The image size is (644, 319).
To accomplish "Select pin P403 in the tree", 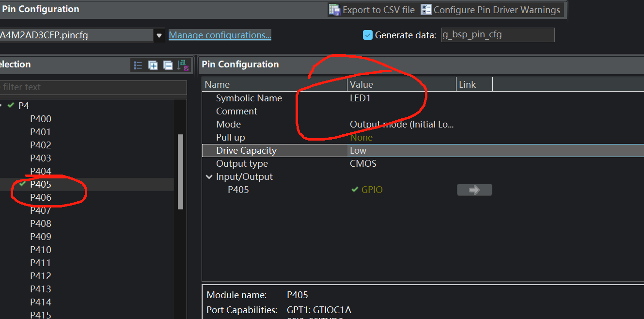I will click(x=41, y=158).
